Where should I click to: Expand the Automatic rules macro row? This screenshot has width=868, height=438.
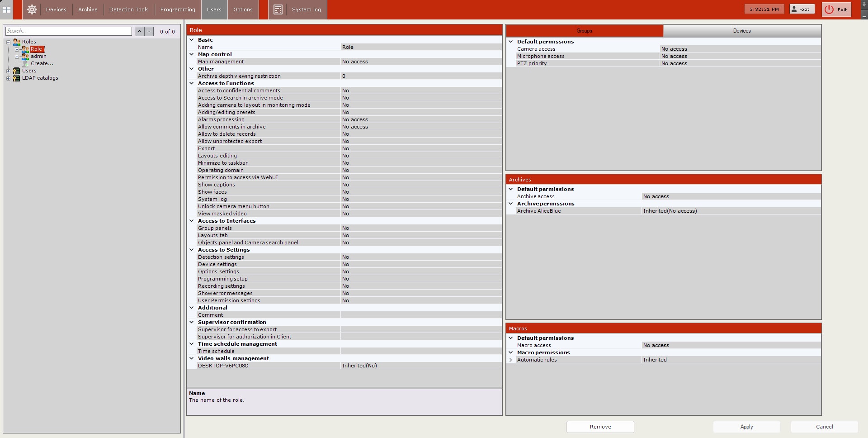tap(511, 360)
